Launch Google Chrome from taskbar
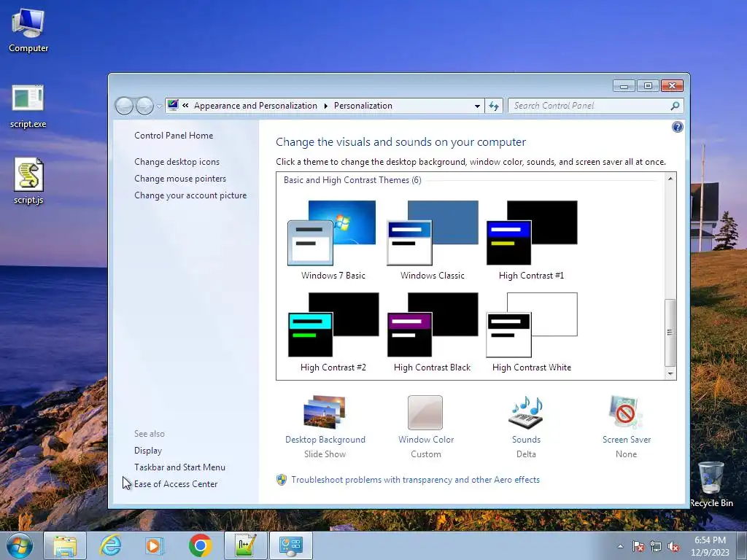Image resolution: width=747 pixels, height=560 pixels. [x=200, y=545]
